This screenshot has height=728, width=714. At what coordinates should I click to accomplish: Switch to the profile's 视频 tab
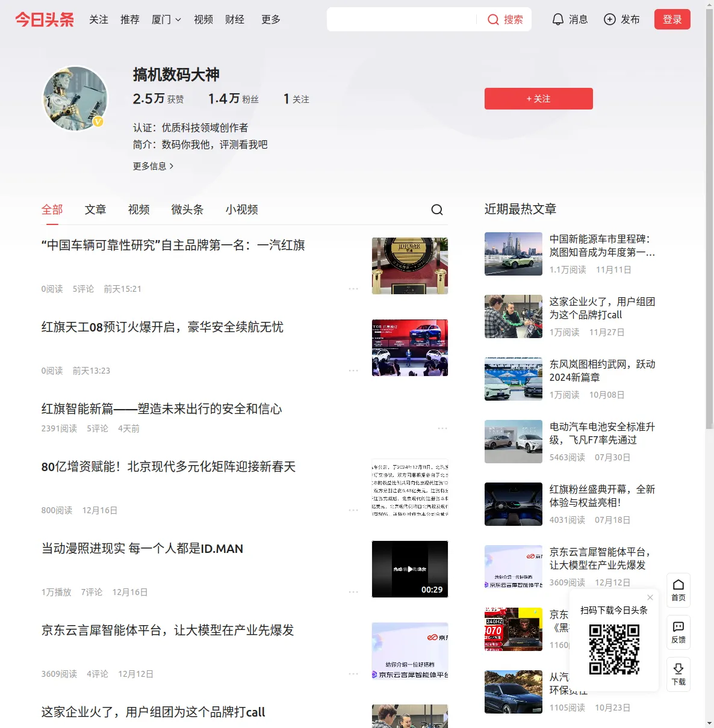139,209
